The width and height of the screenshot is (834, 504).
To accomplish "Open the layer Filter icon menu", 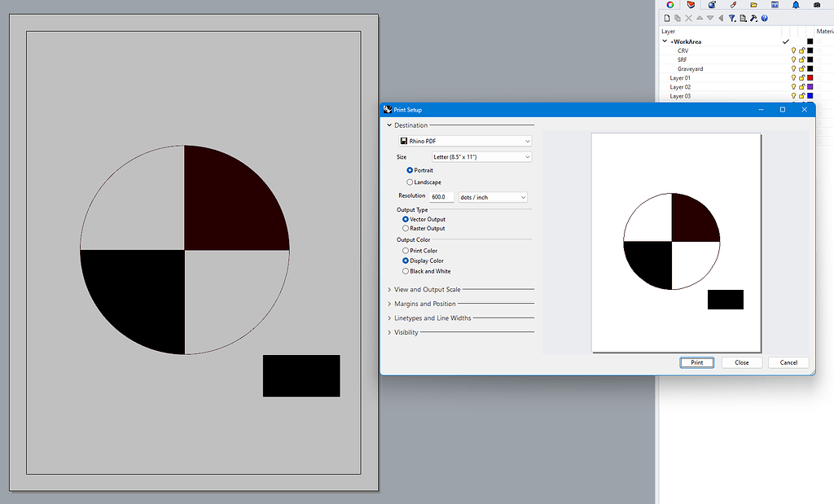I will coord(731,18).
